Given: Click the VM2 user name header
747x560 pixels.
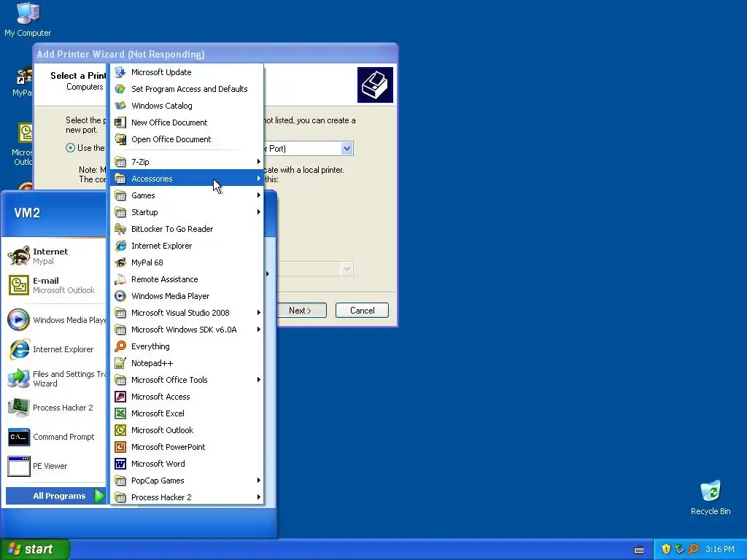Looking at the screenshot, I should (x=27, y=213).
